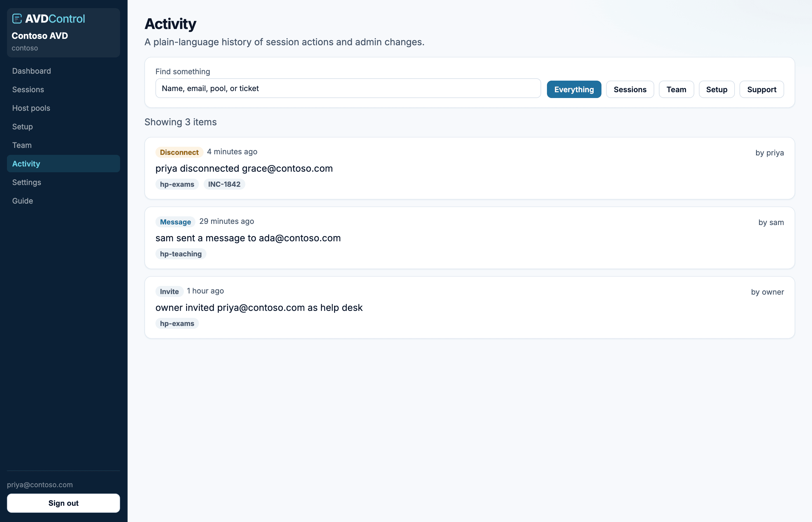Viewport: 812px width, 522px height.
Task: Filter activity by Setup chip
Action: (x=717, y=90)
